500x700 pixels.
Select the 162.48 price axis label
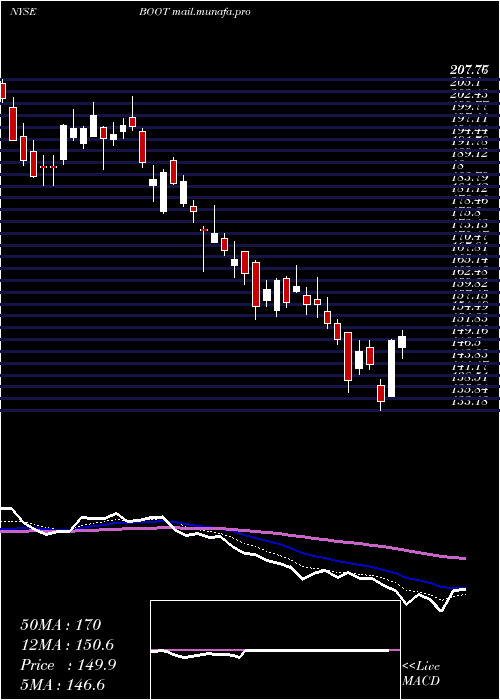coord(468,272)
